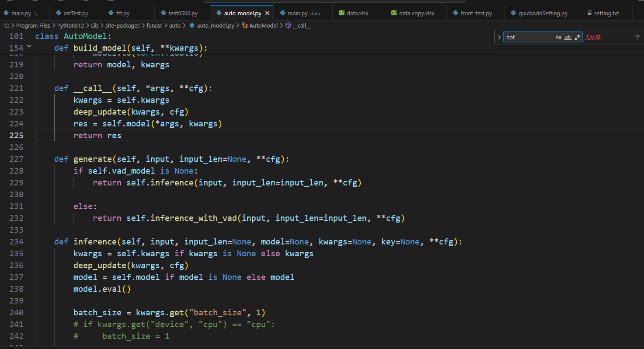Click the "batch_size" string on line 240
This screenshot has width=644, height=349.
[218, 313]
